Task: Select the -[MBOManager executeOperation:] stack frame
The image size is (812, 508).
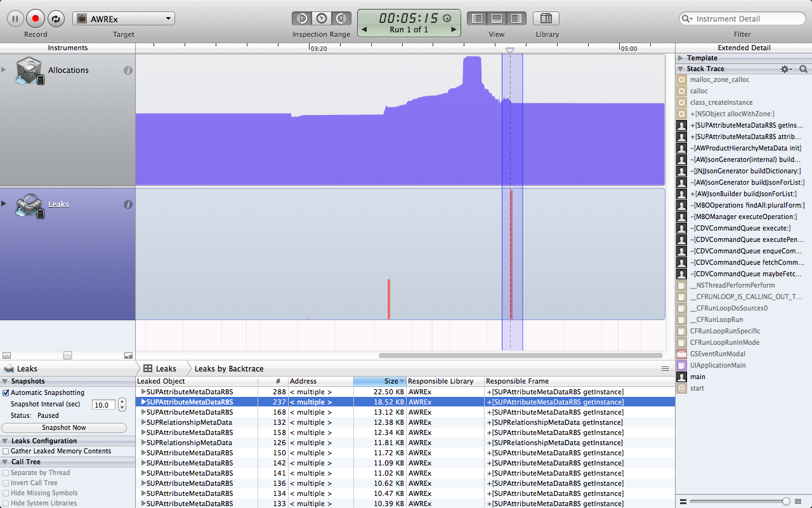Action: click(x=743, y=217)
